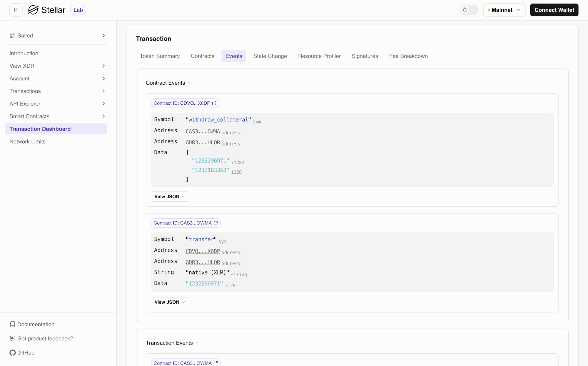
Task: Switch to the State Change tab
Action: point(270,56)
